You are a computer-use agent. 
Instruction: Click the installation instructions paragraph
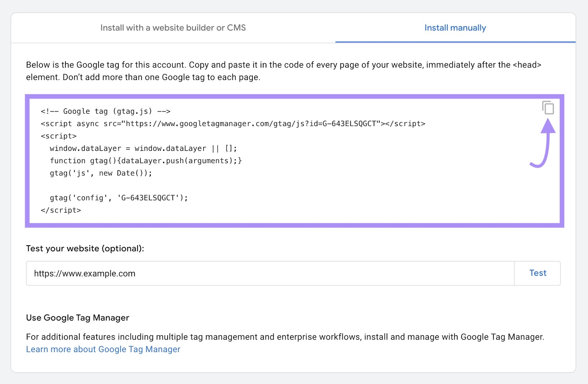click(283, 71)
